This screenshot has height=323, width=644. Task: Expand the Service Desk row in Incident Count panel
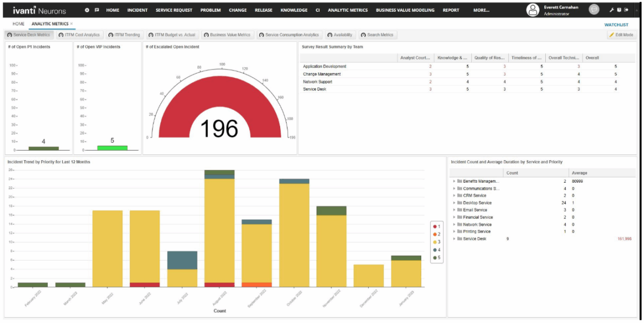coord(453,239)
